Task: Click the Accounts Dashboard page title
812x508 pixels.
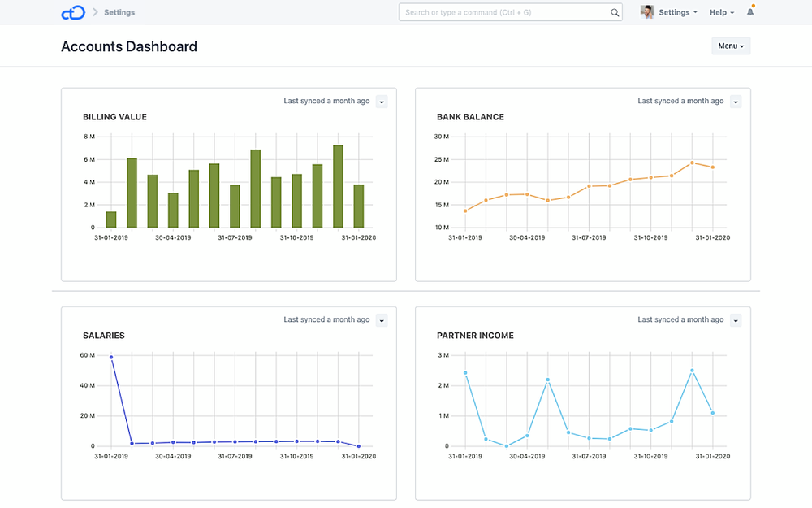Action: coord(129,46)
